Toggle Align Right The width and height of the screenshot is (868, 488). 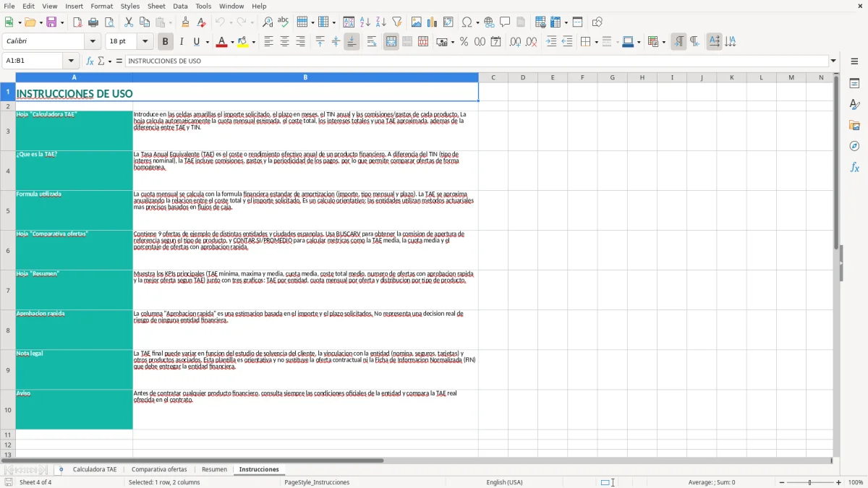300,42
